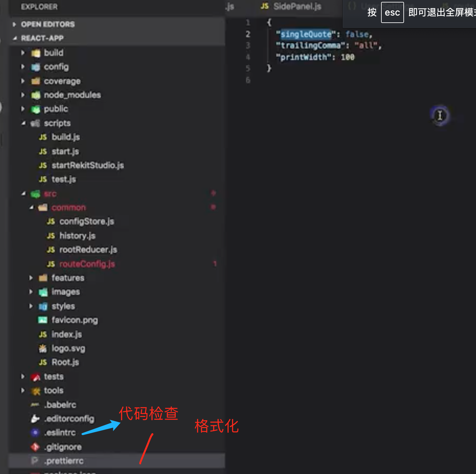The image size is (476, 474).
Task: Open routeConfig.js file
Action: click(87, 264)
